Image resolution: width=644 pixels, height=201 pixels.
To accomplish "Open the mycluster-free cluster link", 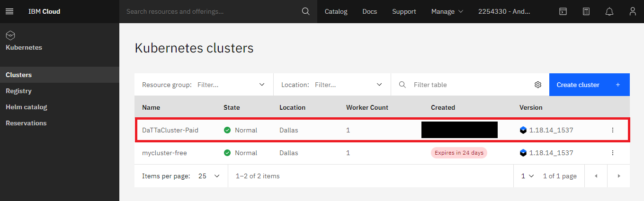I will point(164,153).
